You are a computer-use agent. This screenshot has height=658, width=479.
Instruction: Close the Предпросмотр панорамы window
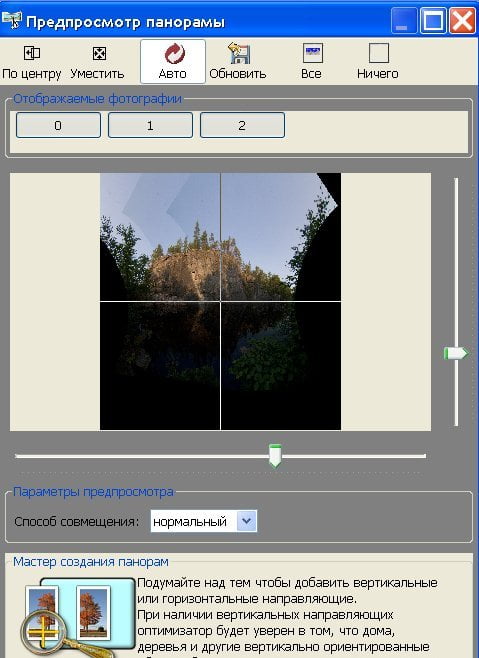point(462,20)
